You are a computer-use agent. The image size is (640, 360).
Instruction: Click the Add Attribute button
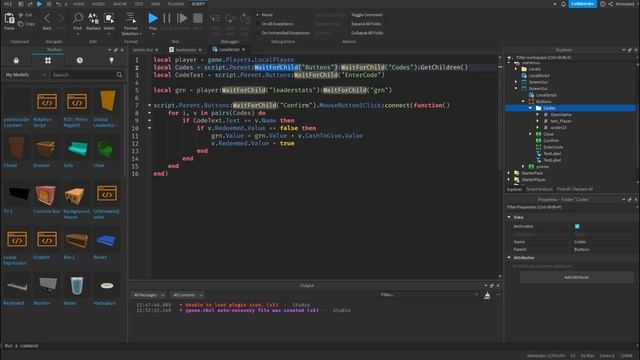tap(576, 277)
